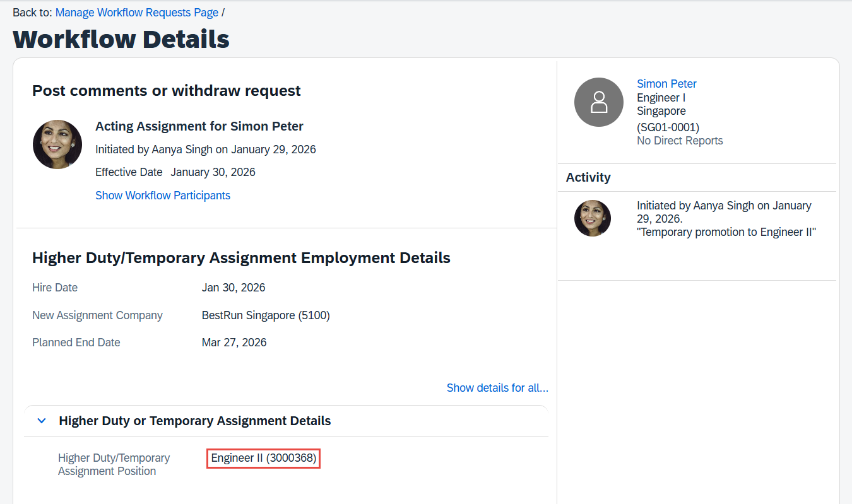
Task: Click Simon Peter's placeholder avatar icon
Action: point(598,102)
